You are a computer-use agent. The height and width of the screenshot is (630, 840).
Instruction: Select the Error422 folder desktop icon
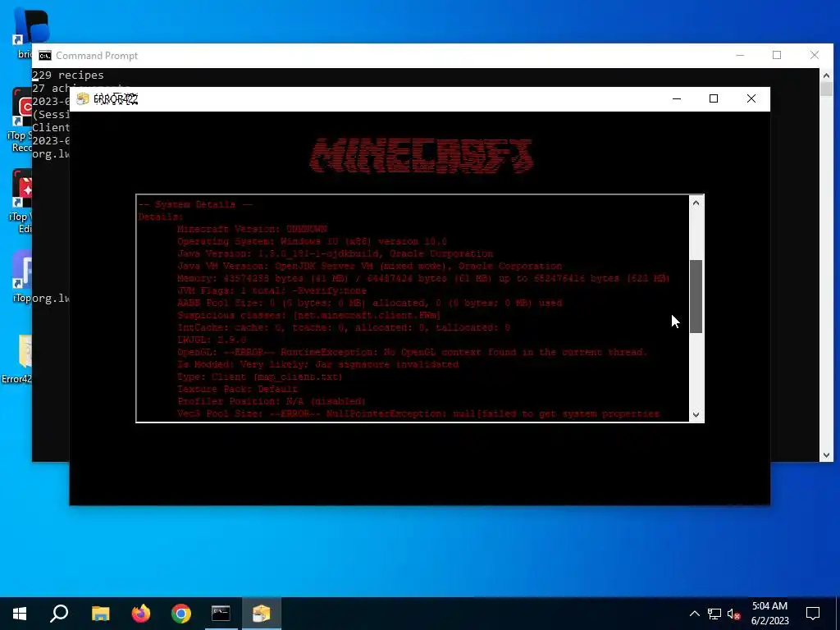tap(16, 359)
